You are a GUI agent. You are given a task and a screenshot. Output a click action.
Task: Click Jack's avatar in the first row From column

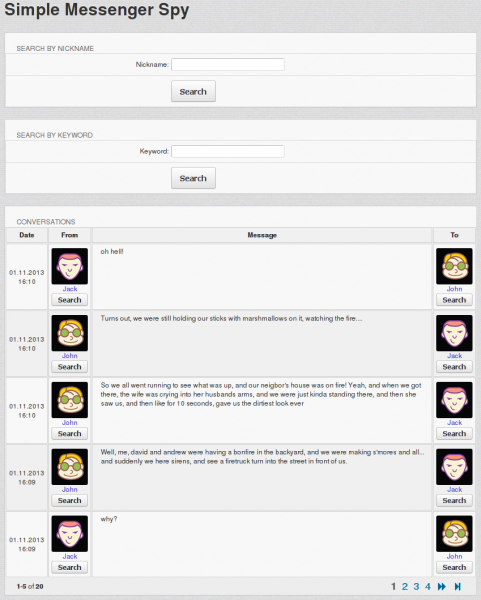click(x=70, y=266)
